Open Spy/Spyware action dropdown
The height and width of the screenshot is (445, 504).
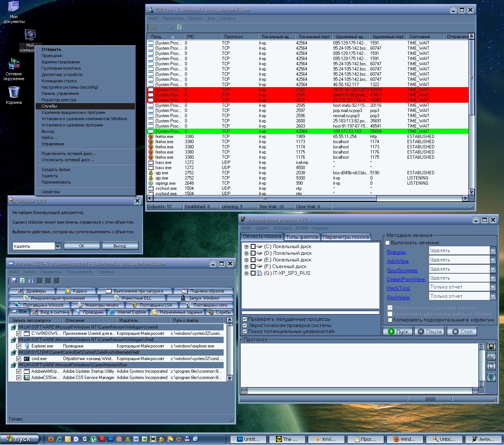[x=493, y=269]
